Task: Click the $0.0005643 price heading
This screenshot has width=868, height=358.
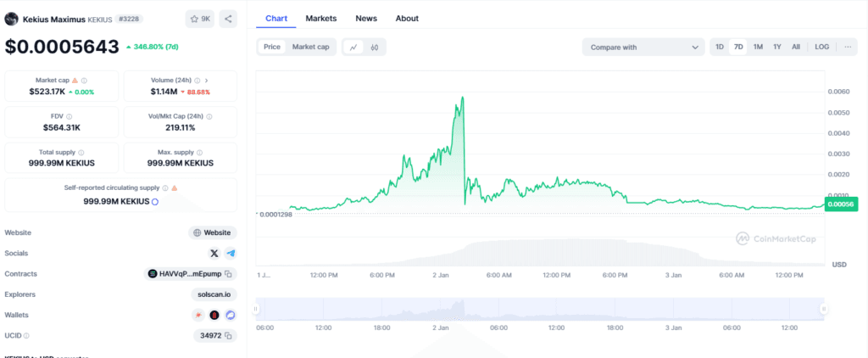Action: coord(62,47)
